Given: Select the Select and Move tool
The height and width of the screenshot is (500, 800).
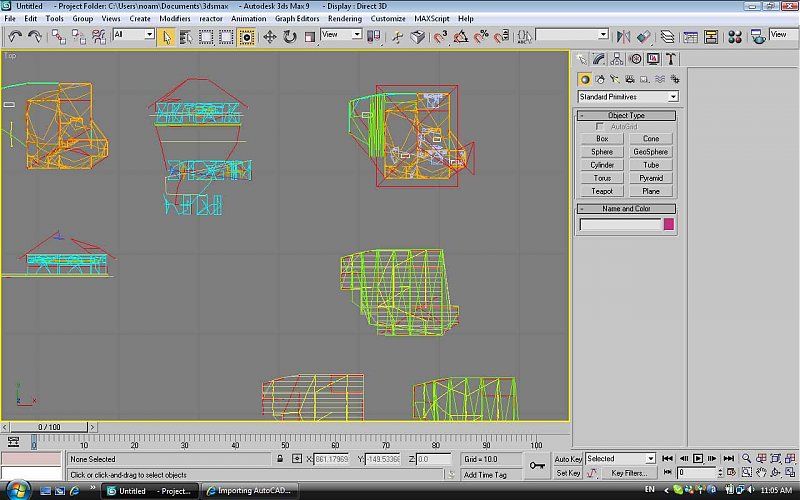Looking at the screenshot, I should click(269, 36).
